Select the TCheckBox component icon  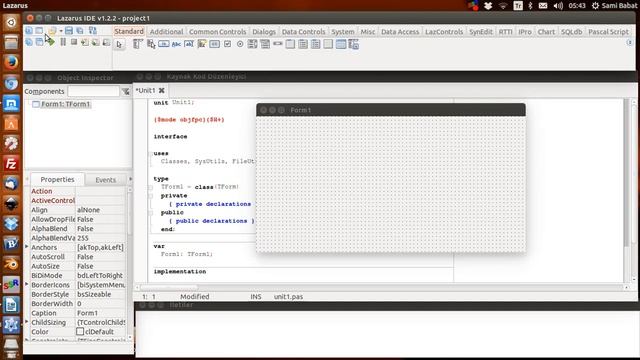pos(227,44)
